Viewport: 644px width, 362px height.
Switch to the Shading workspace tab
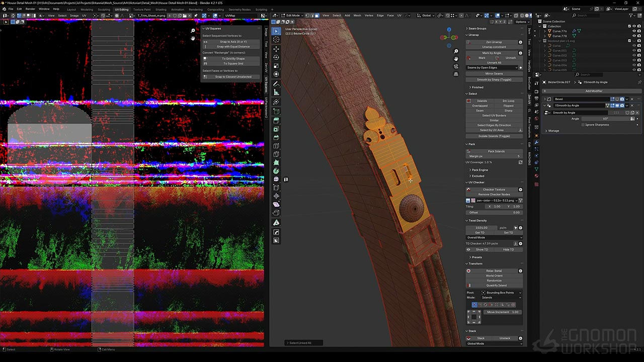coord(160,10)
